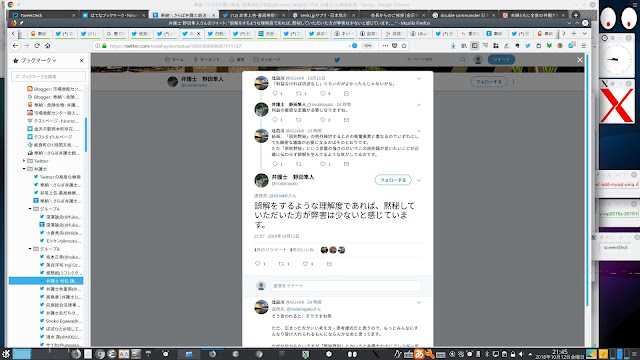Click Twitter bird toolbar extension icon
Image resolution: width=640 pixels, height=360 pixels.
(x=528, y=46)
